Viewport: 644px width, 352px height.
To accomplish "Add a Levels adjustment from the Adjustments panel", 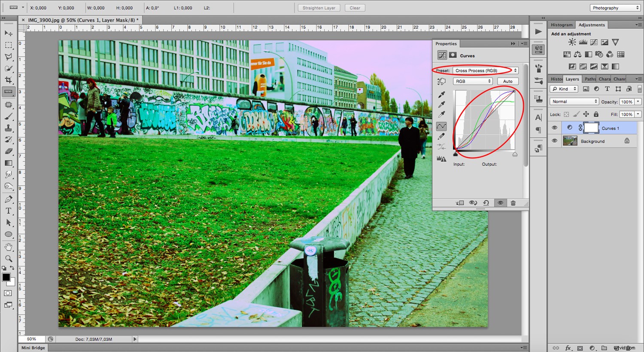I will click(583, 42).
